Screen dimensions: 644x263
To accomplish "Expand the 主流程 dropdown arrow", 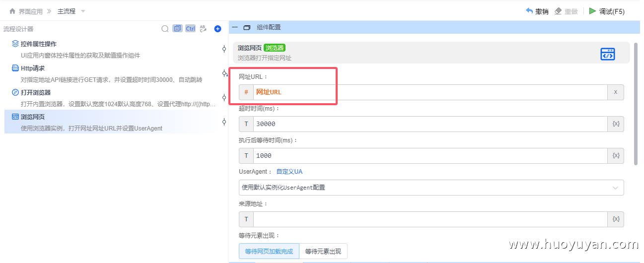I will [x=83, y=11].
